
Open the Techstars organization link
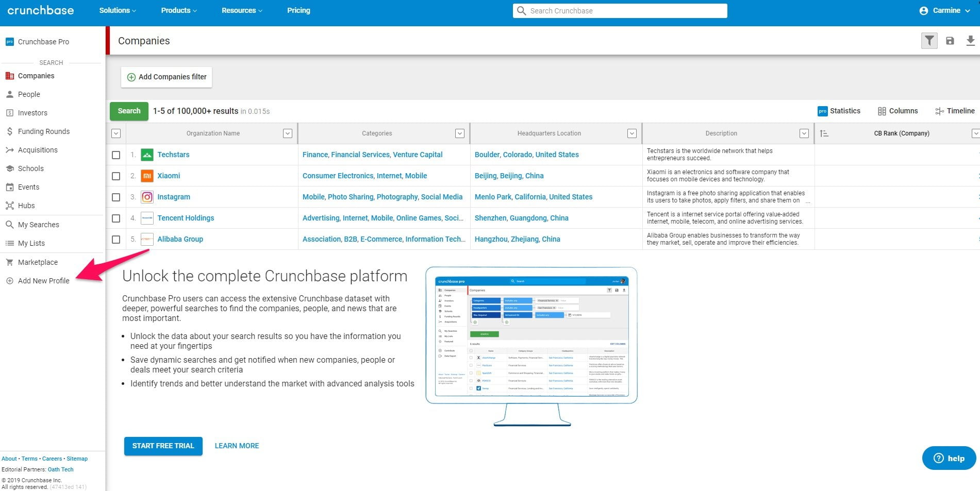point(173,155)
